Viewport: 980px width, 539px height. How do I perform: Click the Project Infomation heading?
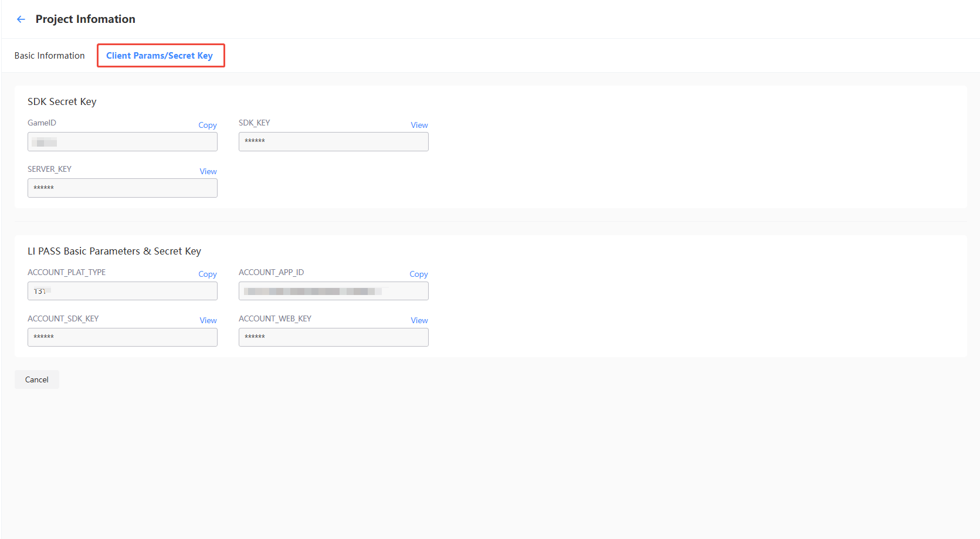click(x=85, y=19)
